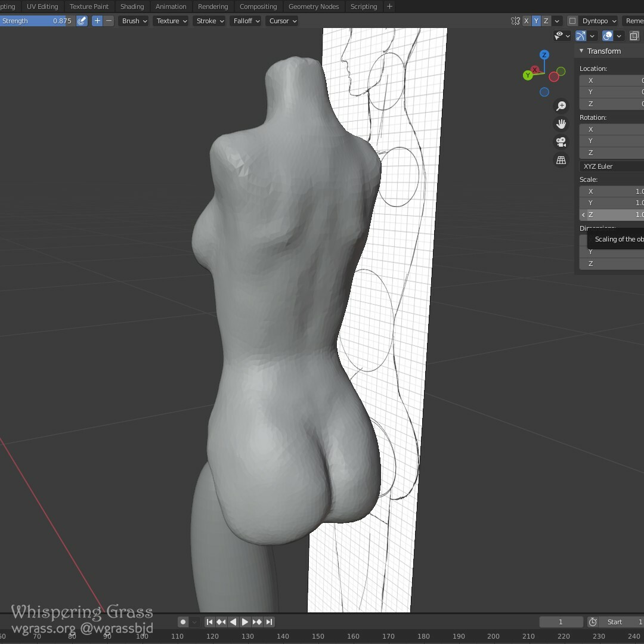The height and width of the screenshot is (644, 644).
Task: Click the Location Z field
Action: [x=612, y=104]
